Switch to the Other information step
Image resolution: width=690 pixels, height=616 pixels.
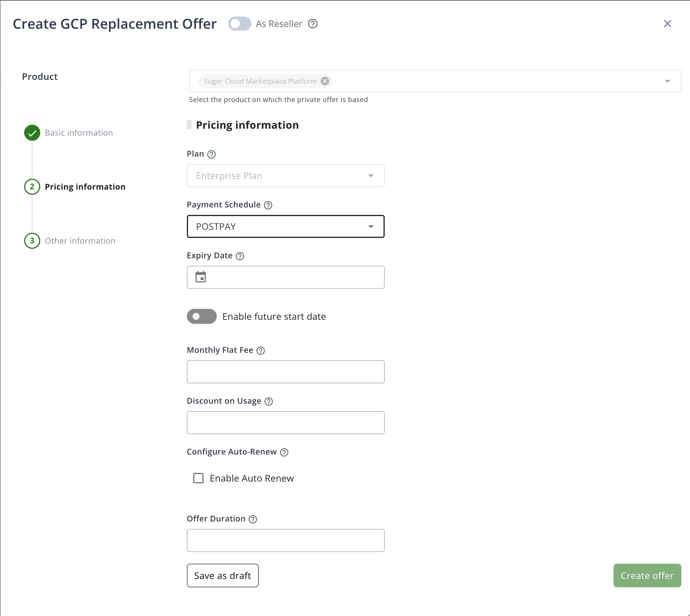(80, 241)
